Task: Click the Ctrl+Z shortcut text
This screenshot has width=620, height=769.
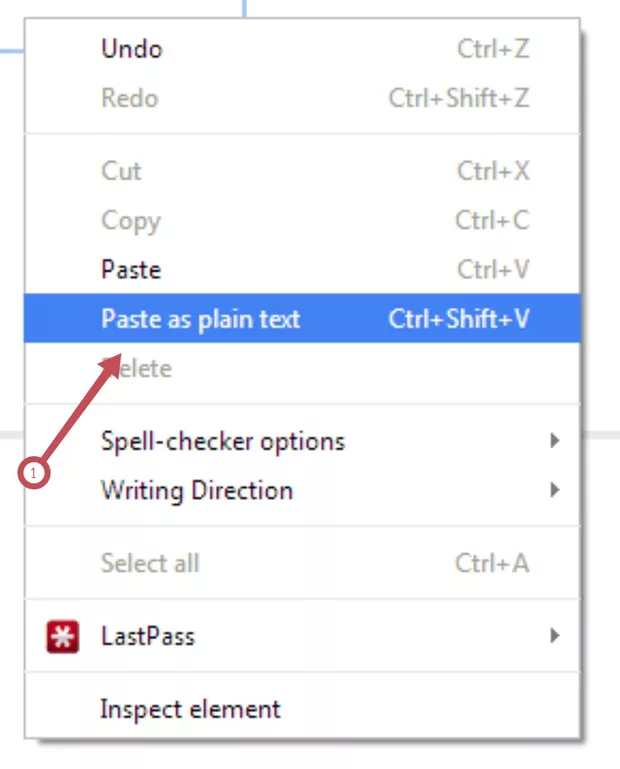Action: [493, 48]
